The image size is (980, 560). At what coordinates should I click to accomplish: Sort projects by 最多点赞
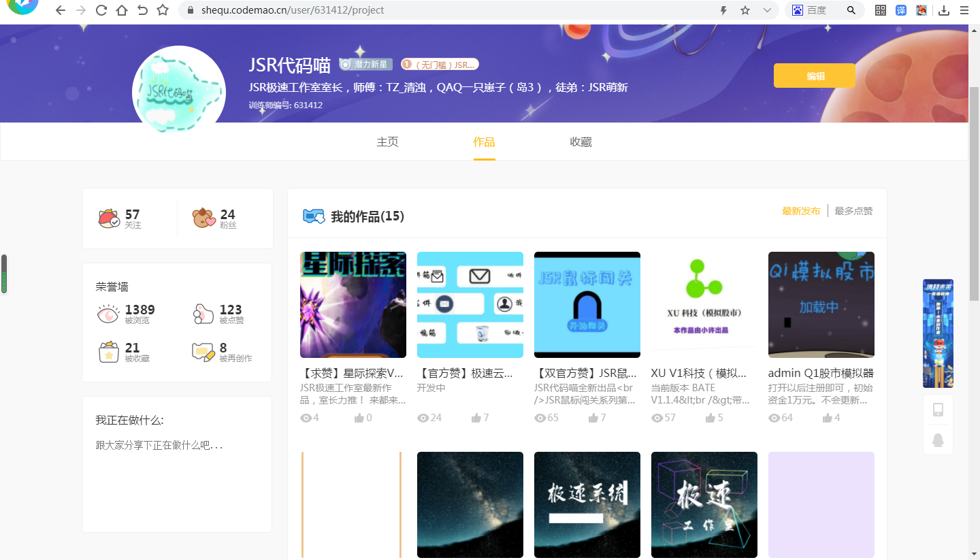click(x=853, y=211)
